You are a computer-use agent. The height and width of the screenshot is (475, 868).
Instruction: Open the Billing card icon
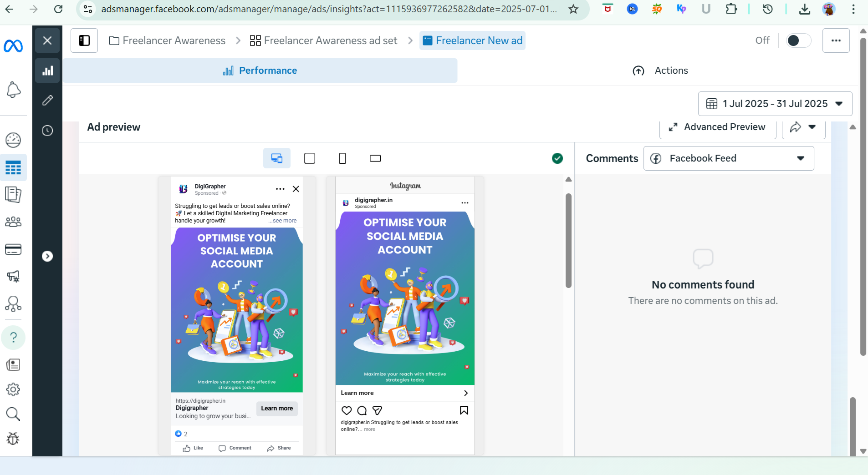pyautogui.click(x=13, y=249)
